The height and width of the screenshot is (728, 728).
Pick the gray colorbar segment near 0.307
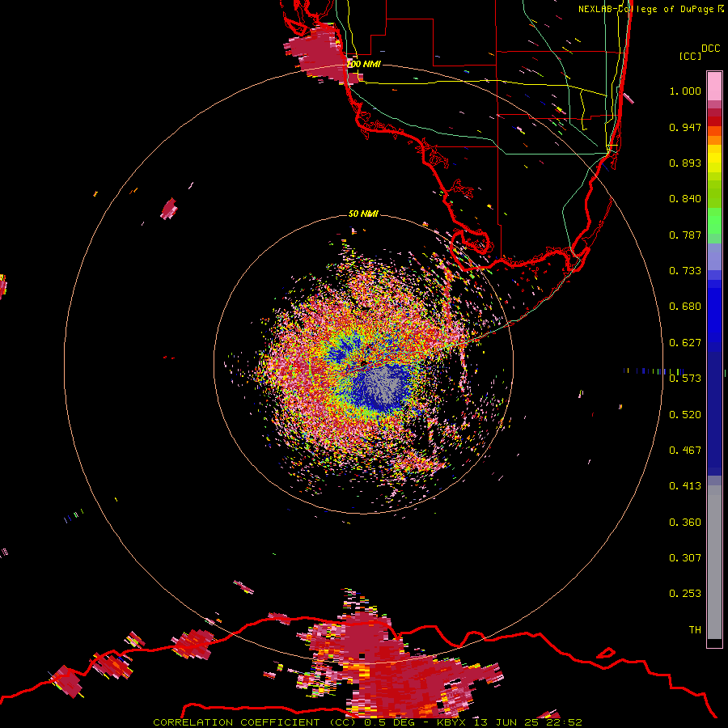714,562
